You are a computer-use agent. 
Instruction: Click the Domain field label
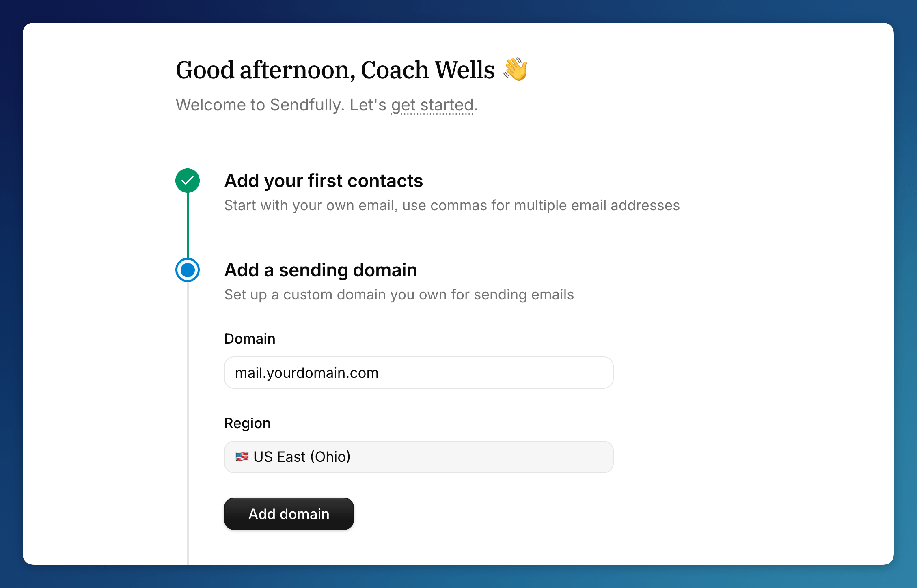pyautogui.click(x=249, y=338)
